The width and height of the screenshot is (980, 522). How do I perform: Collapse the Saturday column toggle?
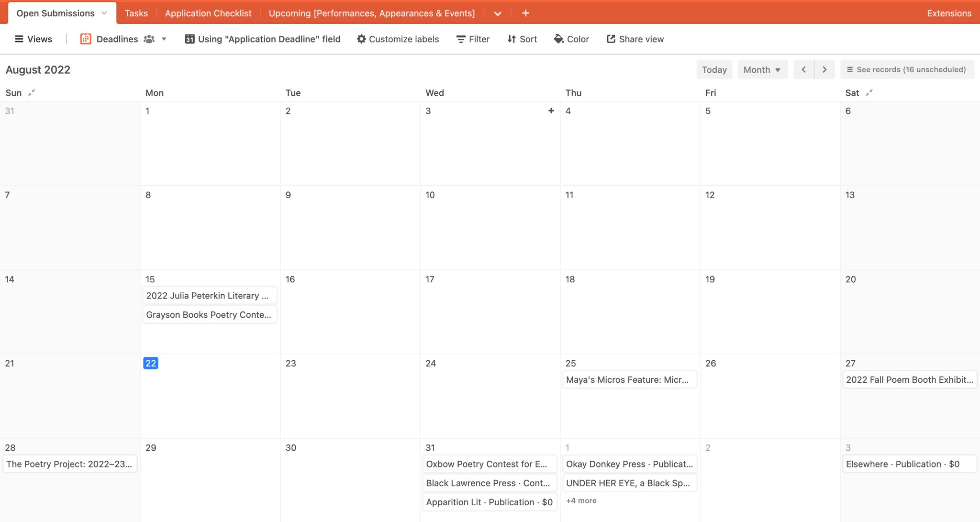[869, 93]
